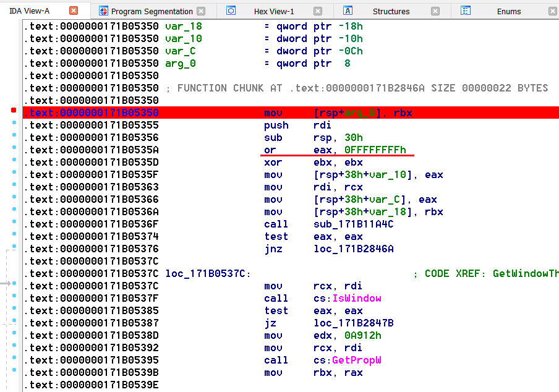Image resolution: width=559 pixels, height=392 pixels.
Task: Click the test mnemonic at 171B05385
Action: pyautogui.click(x=276, y=310)
